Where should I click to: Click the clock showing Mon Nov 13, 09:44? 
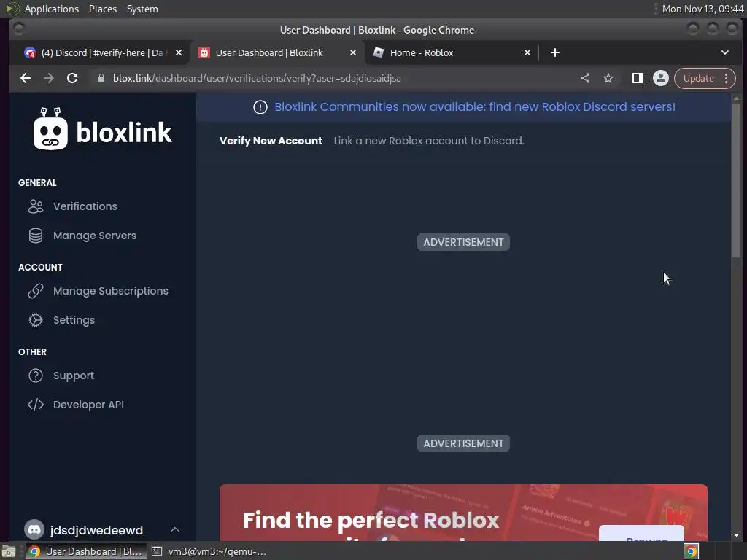point(703,9)
